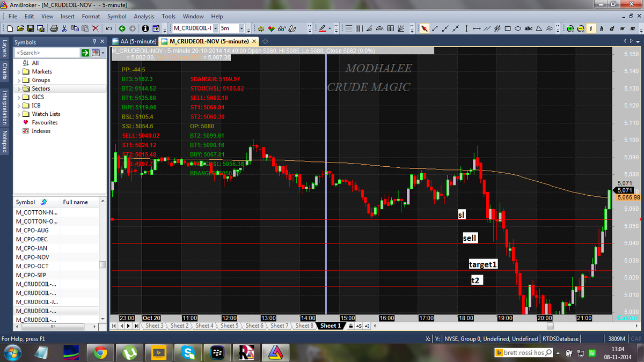Screen dimensions: 644x362
Task: Select the Rectangle drawing tool
Action: coord(508,28)
